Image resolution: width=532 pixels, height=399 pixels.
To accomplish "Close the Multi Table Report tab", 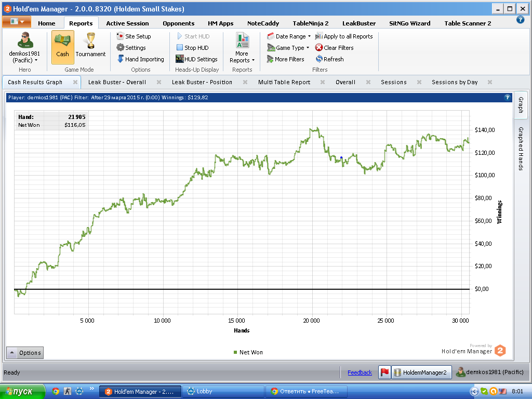I will pos(323,82).
